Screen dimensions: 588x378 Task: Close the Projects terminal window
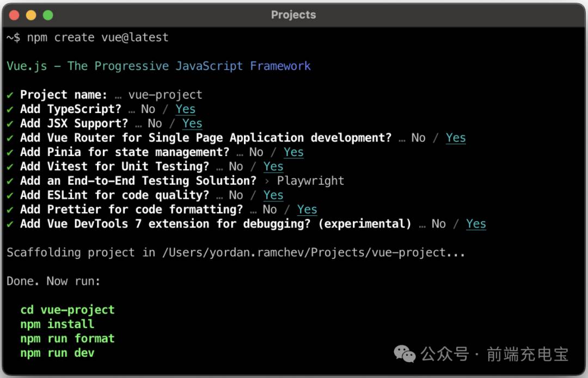(14, 15)
